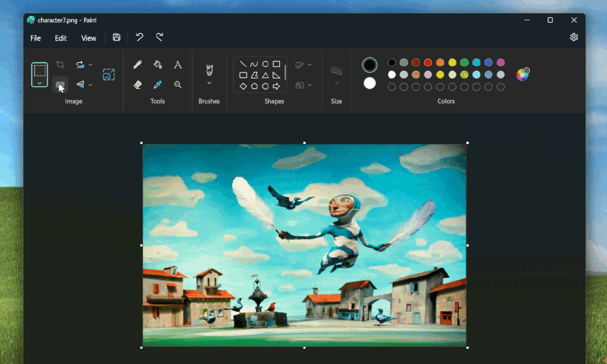Image resolution: width=607 pixels, height=364 pixels.
Task: Expand the Brushes dropdown chevron
Action: pos(209,83)
